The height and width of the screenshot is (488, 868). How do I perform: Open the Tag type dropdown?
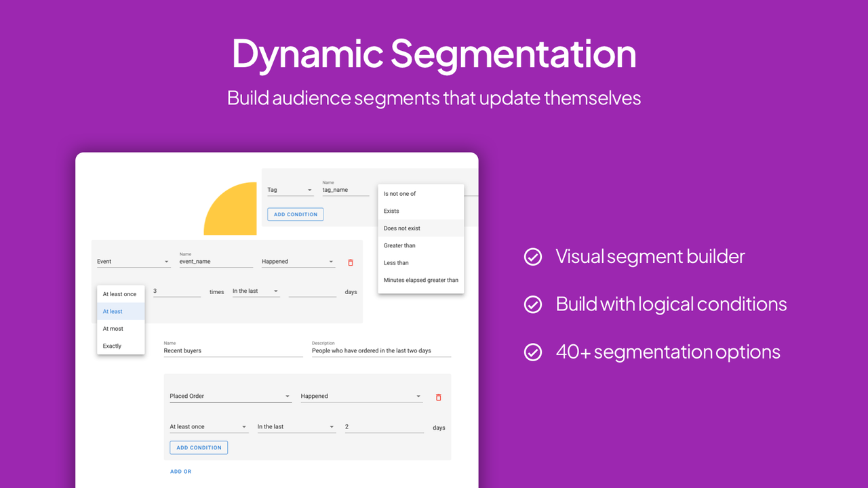tap(290, 189)
